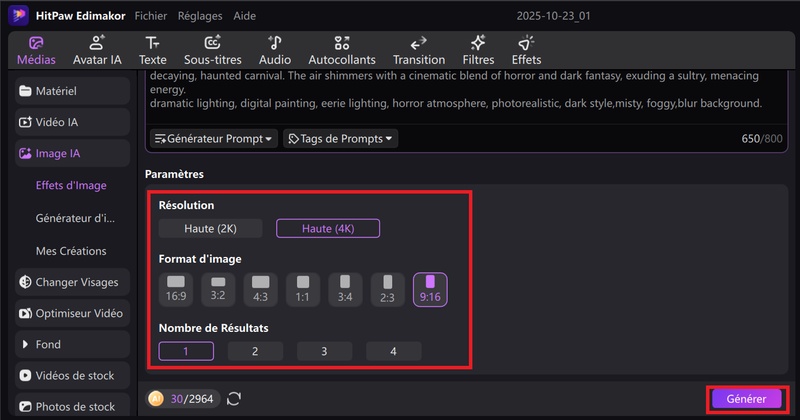Open the Autocollants stickers panel
The width and height of the screenshot is (800, 420).
point(342,50)
